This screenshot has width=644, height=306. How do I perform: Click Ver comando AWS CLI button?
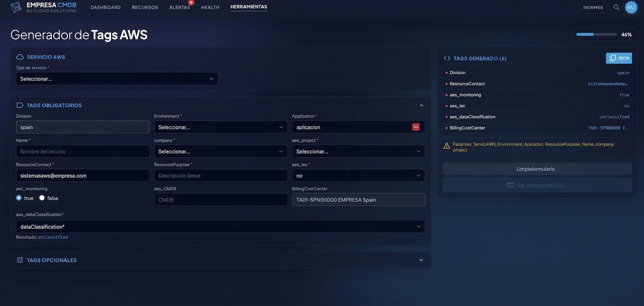pyautogui.click(x=537, y=185)
